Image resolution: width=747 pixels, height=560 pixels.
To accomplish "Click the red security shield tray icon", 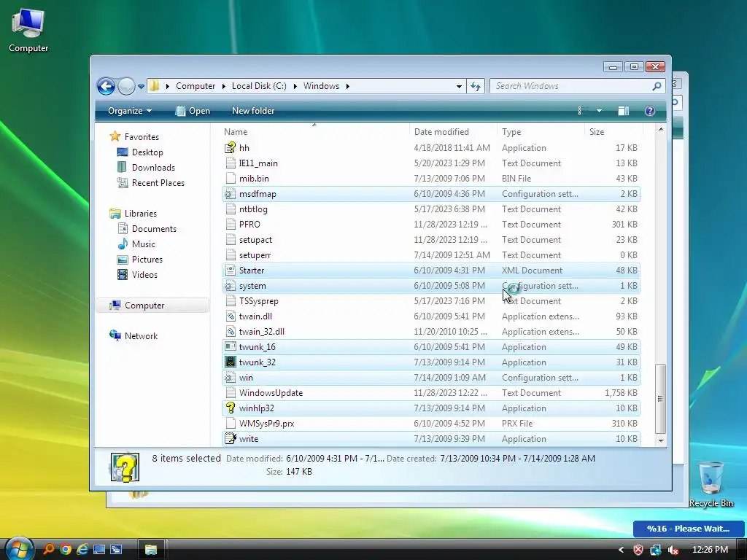I will pyautogui.click(x=638, y=550).
